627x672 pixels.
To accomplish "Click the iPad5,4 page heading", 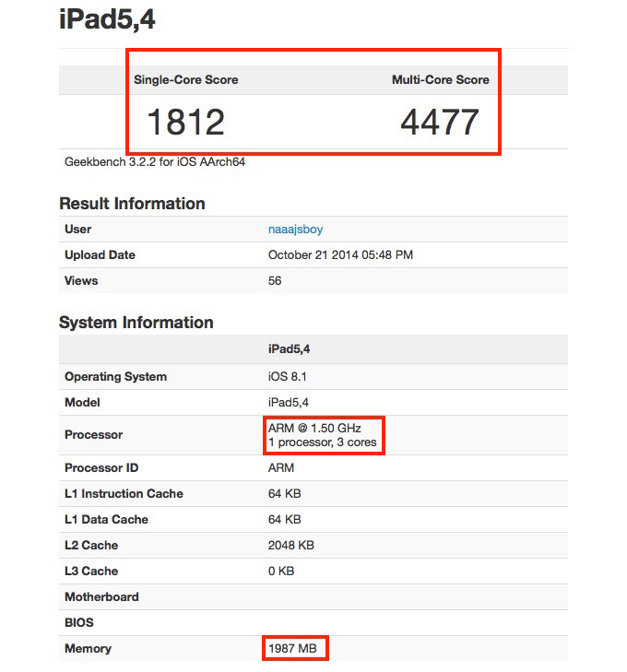I will [107, 20].
